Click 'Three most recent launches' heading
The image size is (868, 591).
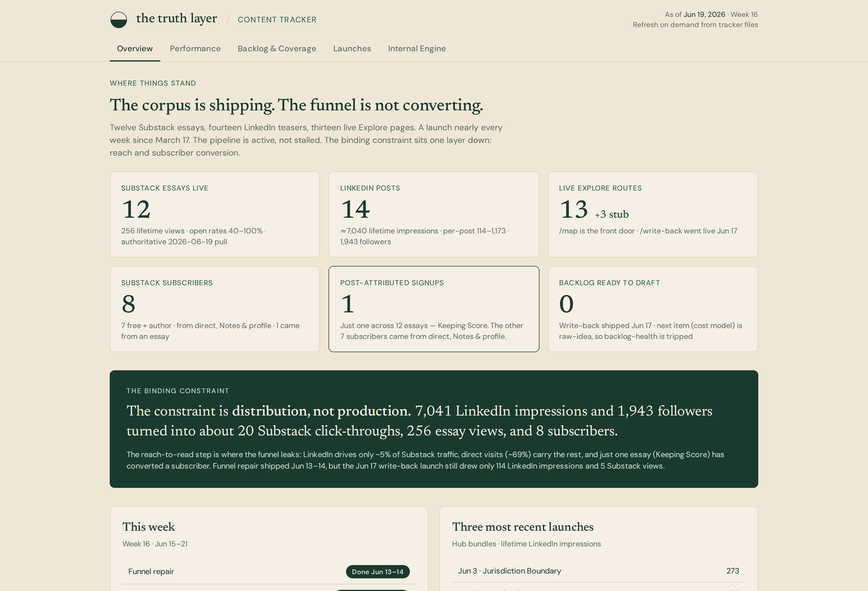[x=523, y=527]
